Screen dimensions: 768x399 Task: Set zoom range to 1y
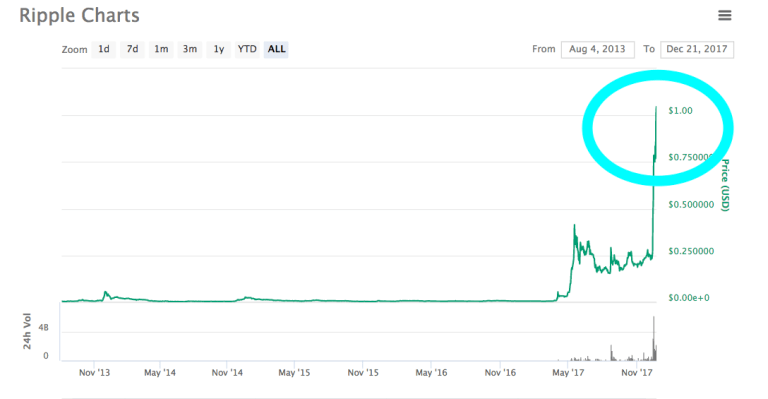pos(218,49)
